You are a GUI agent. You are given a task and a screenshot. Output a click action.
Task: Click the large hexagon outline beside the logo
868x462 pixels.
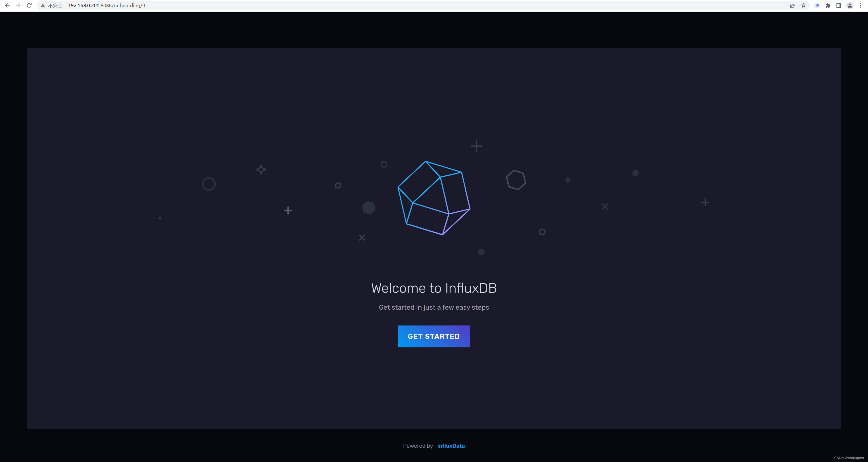tap(516, 180)
